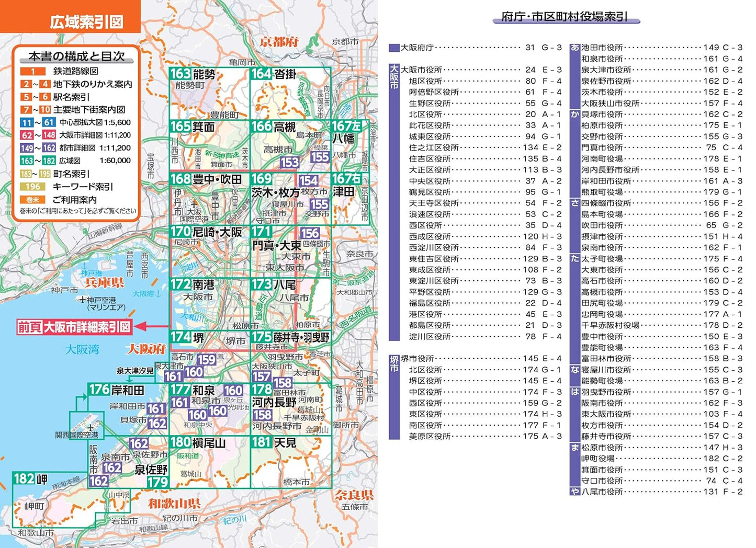Click the 町名索引 entry in the legend

(71, 174)
